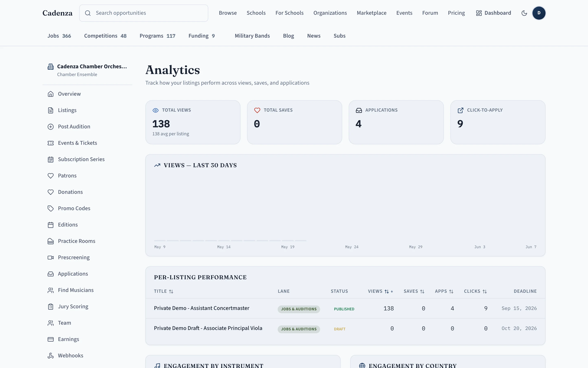Sort table by Saves column
This screenshot has width=588, height=368.
(x=414, y=291)
